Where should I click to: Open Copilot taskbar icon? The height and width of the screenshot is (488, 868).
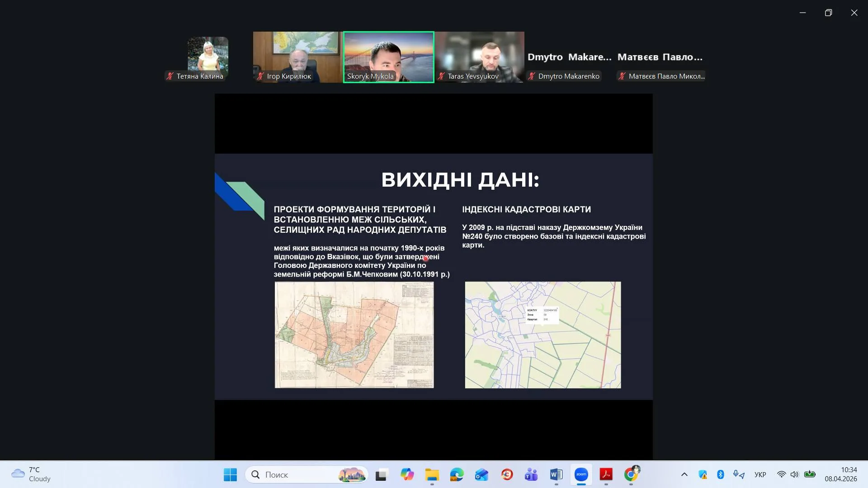pos(407,474)
